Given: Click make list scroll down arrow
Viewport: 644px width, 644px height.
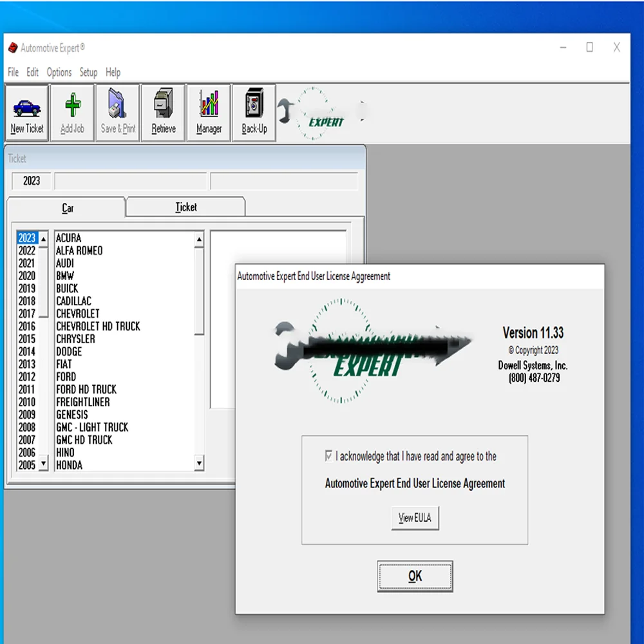Looking at the screenshot, I should [199, 463].
